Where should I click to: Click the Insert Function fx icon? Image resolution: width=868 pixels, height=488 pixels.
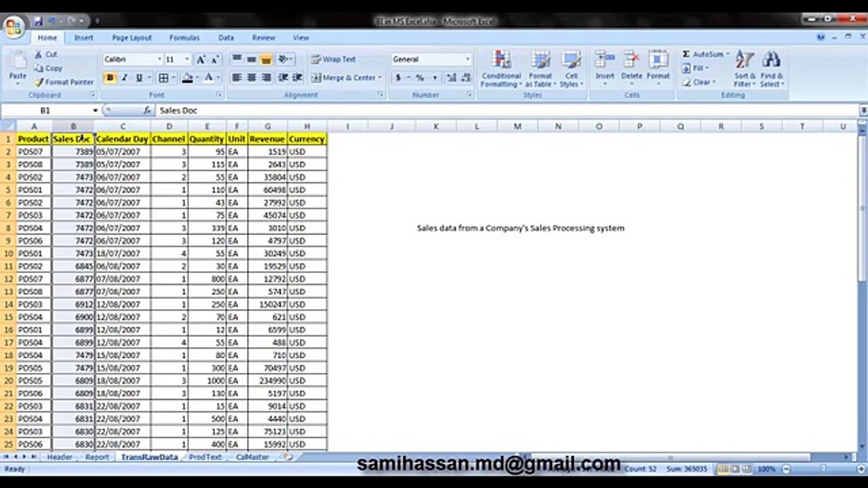pos(148,110)
